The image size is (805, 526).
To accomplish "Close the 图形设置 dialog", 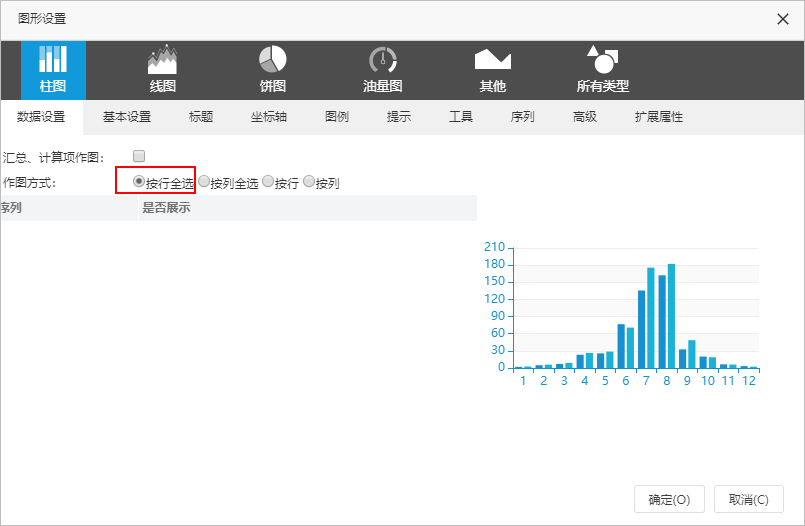I will click(782, 20).
